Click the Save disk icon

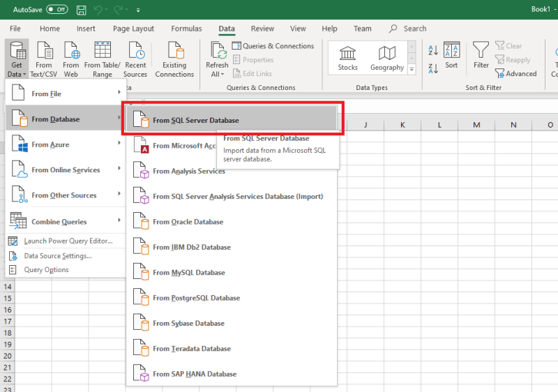pos(82,10)
